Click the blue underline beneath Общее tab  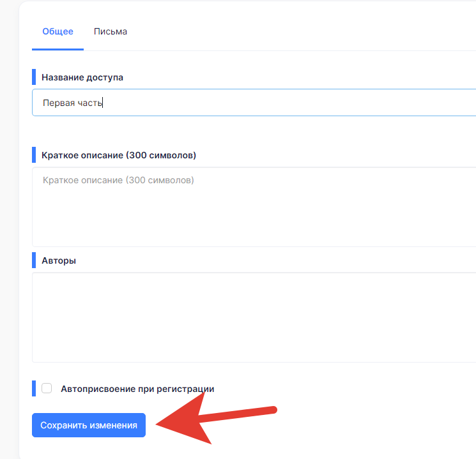(58, 49)
